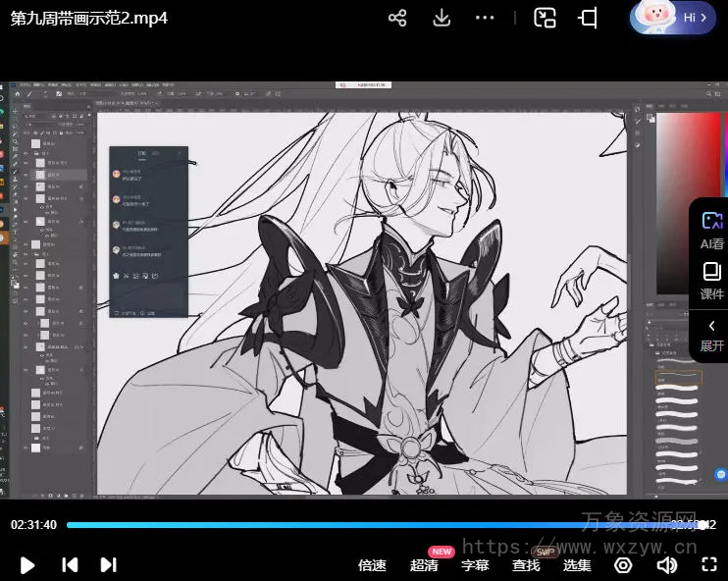This screenshot has width=728, height=581.
Task: Open the 倍速 playback speed menu
Action: click(372, 565)
